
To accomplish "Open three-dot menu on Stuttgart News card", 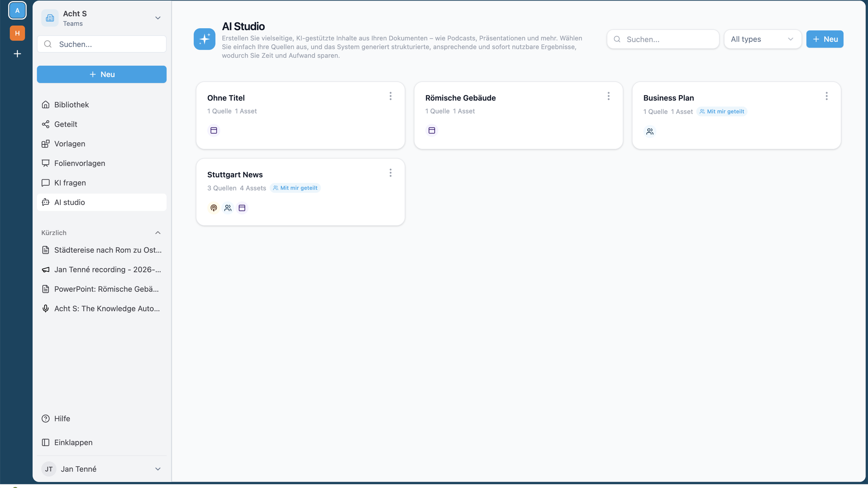I will (x=391, y=173).
